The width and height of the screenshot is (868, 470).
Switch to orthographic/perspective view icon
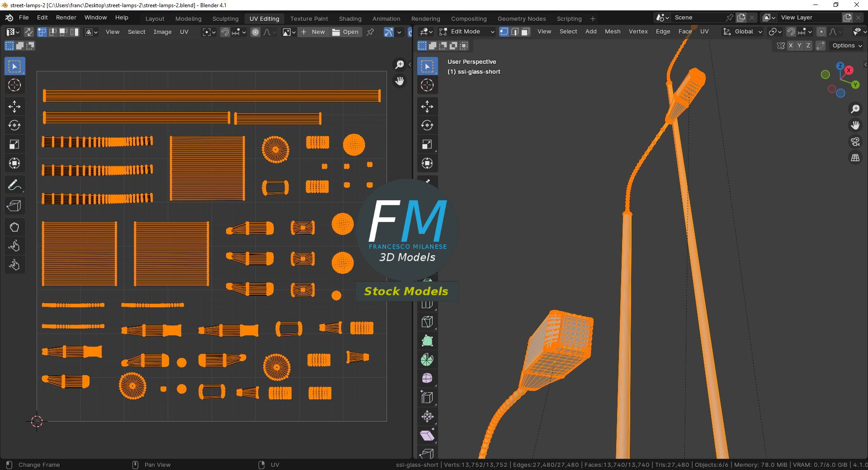[855, 158]
